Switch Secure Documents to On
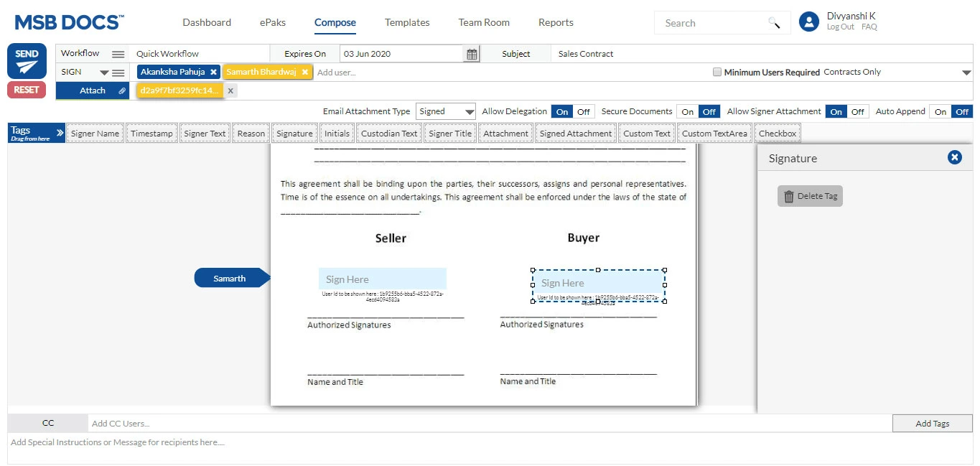 688,111
